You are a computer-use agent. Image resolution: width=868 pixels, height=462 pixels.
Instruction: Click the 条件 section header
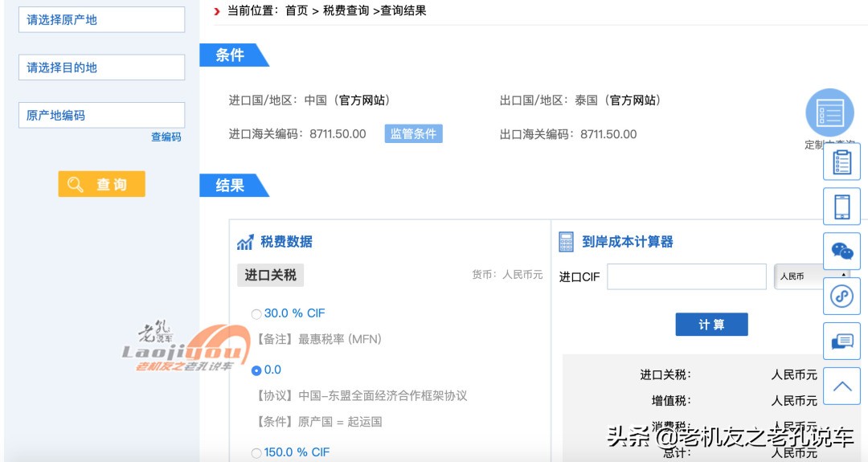pos(234,55)
